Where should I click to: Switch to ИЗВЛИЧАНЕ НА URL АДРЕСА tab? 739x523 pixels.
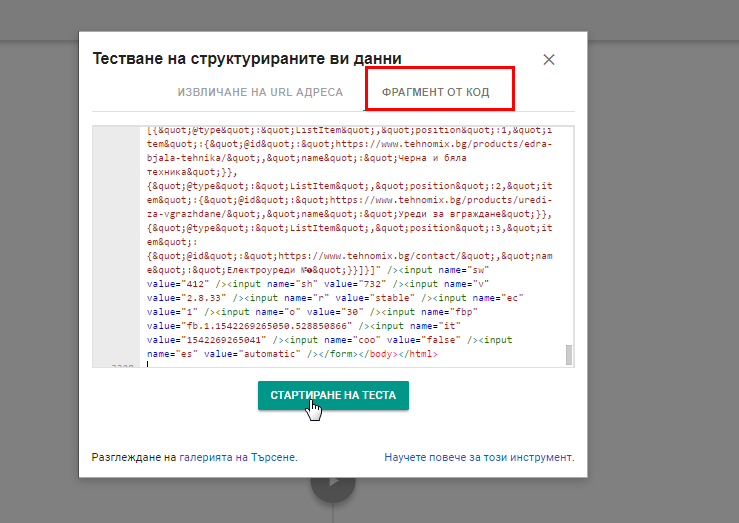click(x=260, y=92)
